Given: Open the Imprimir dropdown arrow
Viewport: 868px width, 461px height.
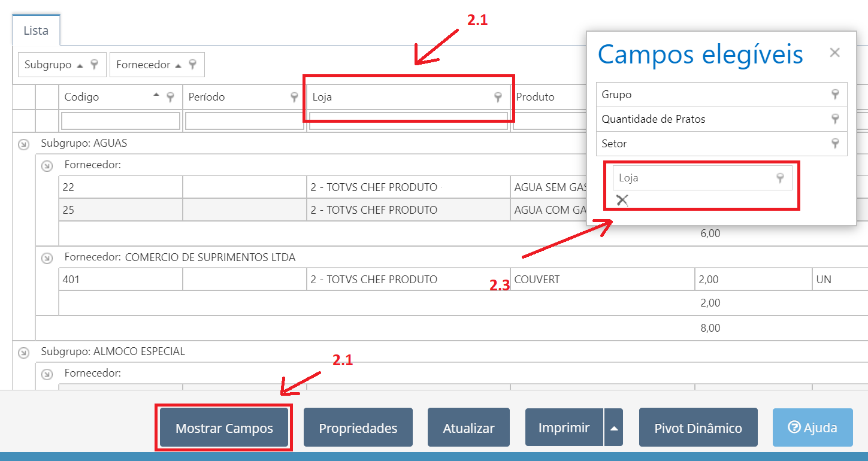Looking at the screenshot, I should (x=614, y=427).
